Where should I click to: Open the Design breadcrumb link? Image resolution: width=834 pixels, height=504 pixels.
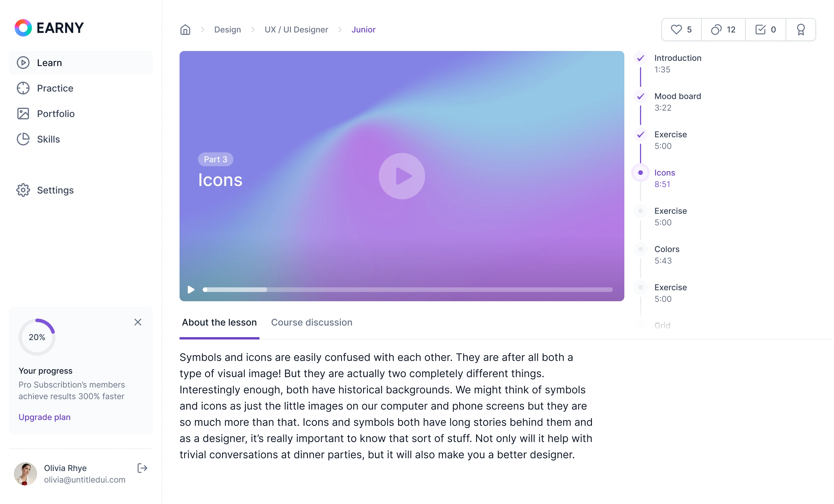click(227, 30)
